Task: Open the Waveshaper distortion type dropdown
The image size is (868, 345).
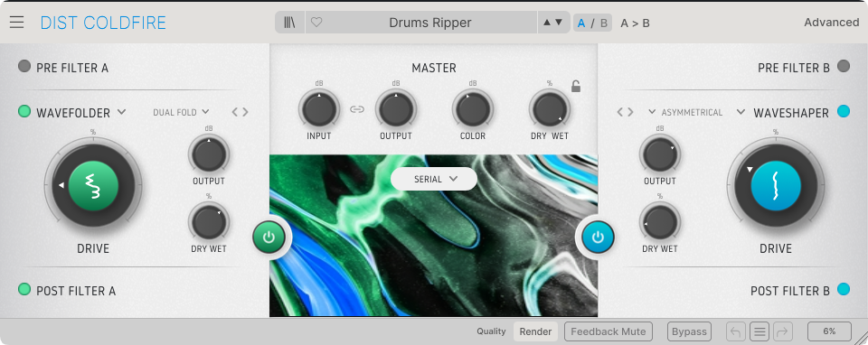Action: [x=783, y=113]
